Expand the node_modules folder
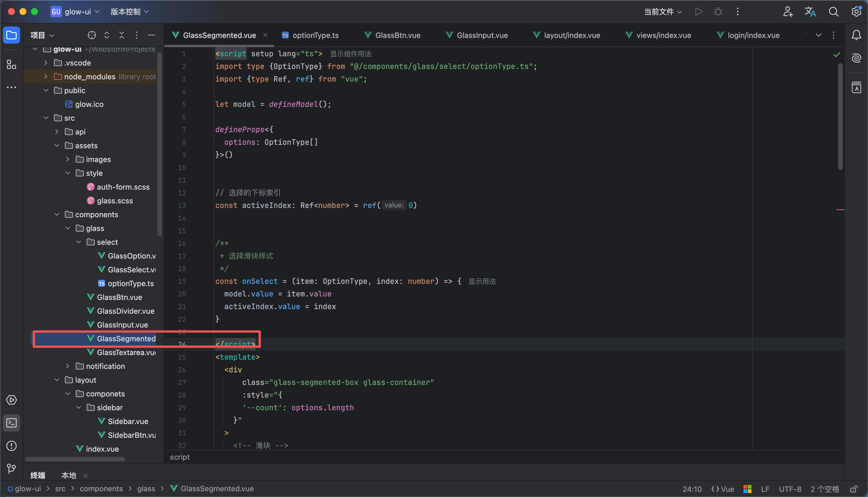This screenshot has height=497, width=868. click(x=46, y=76)
